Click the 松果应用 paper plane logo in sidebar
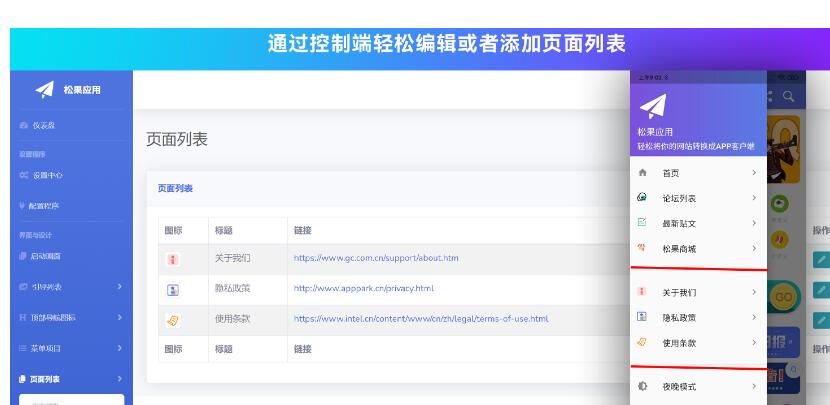830x405 pixels. [x=44, y=89]
